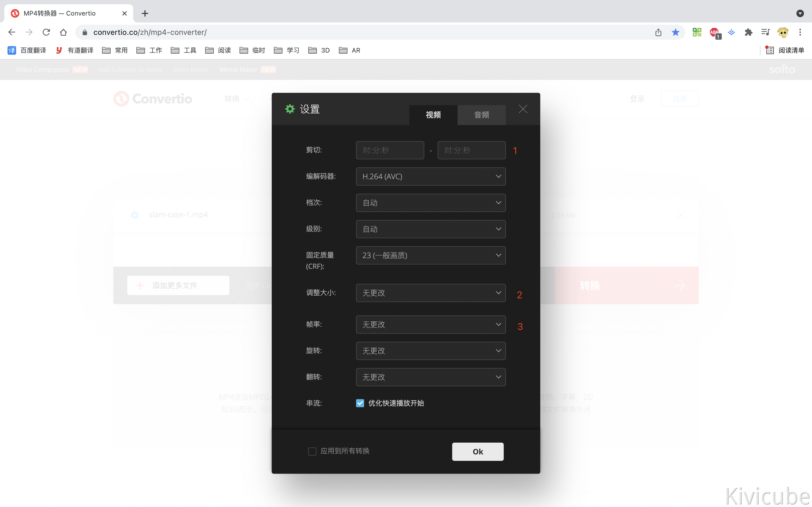
Task: Open the 固定质量 CRF dropdown
Action: (x=430, y=255)
